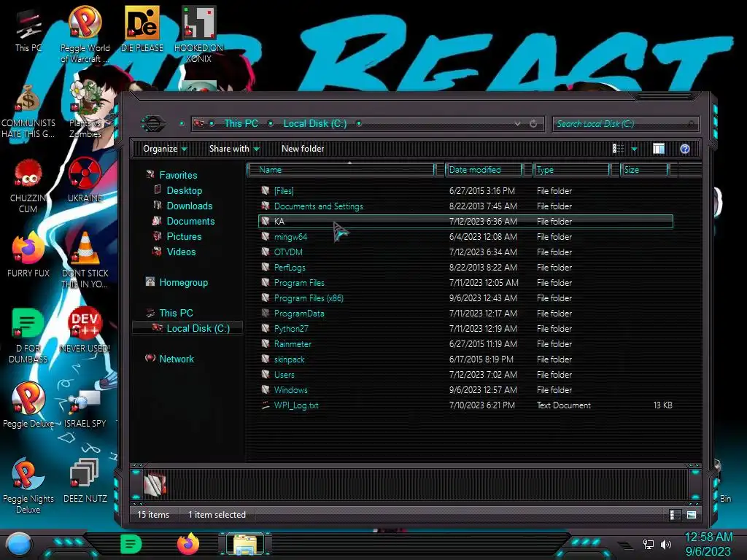Open the VLC cone desktop shortcut
Screen dimensions: 747x560
85,260
